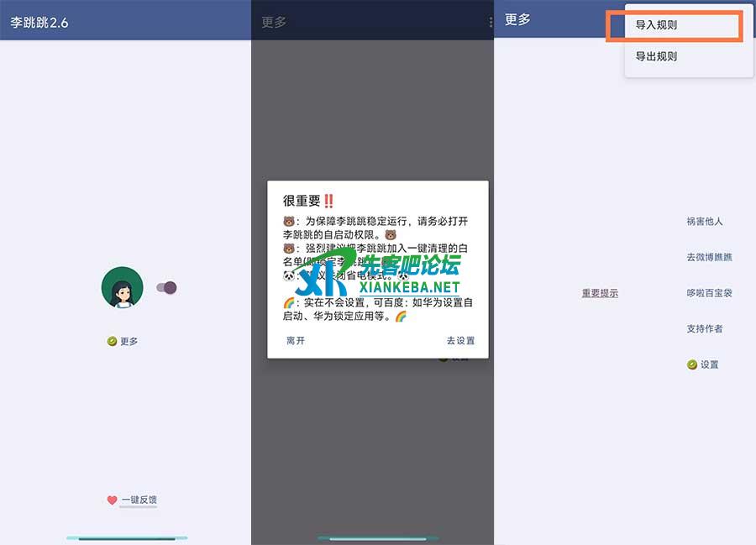Select 导出规则 from the menu

656,56
